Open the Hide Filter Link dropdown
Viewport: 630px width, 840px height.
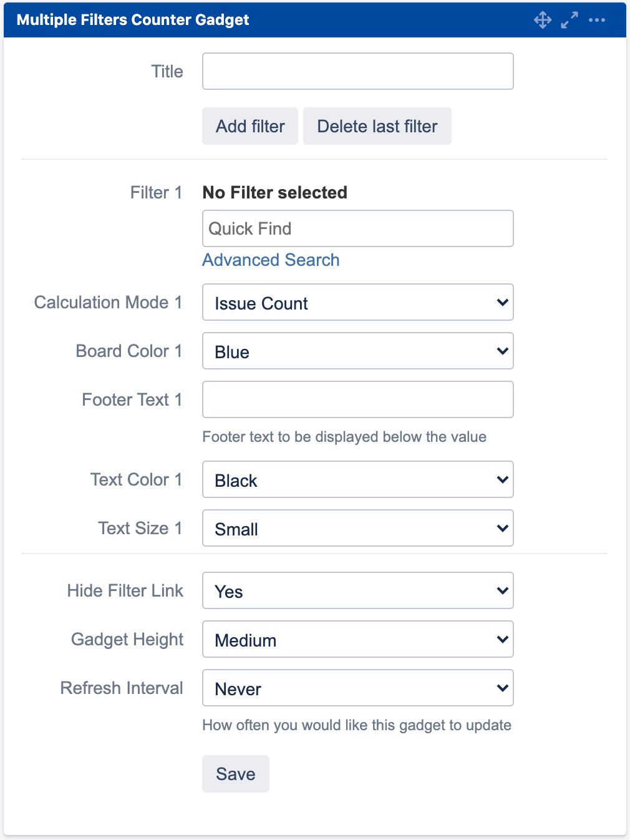click(x=358, y=591)
